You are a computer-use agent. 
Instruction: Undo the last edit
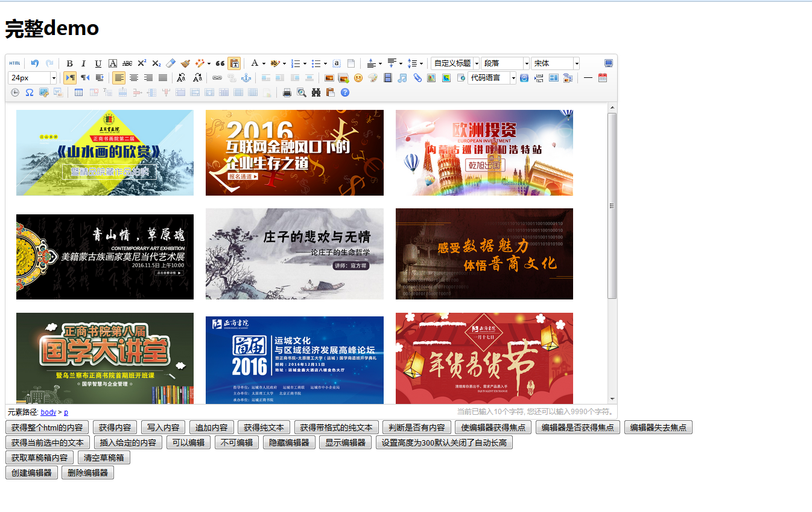pyautogui.click(x=35, y=63)
